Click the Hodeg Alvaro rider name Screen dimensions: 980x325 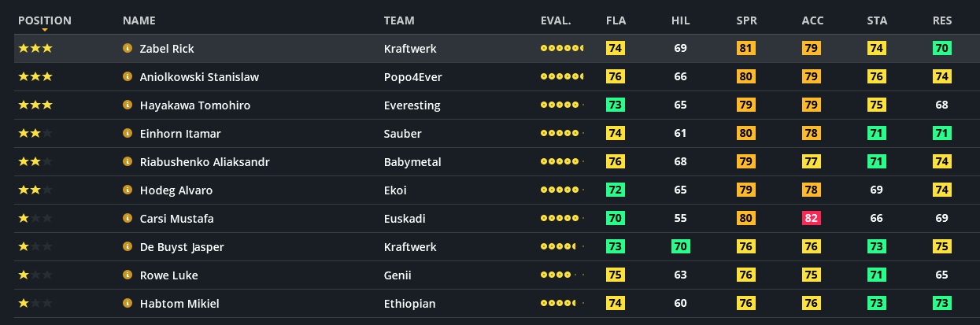coord(176,190)
